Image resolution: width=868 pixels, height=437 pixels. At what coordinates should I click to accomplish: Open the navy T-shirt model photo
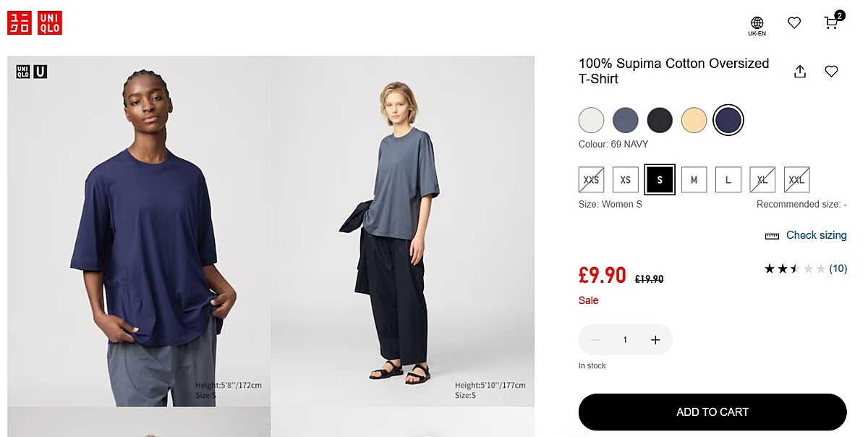tap(139, 232)
